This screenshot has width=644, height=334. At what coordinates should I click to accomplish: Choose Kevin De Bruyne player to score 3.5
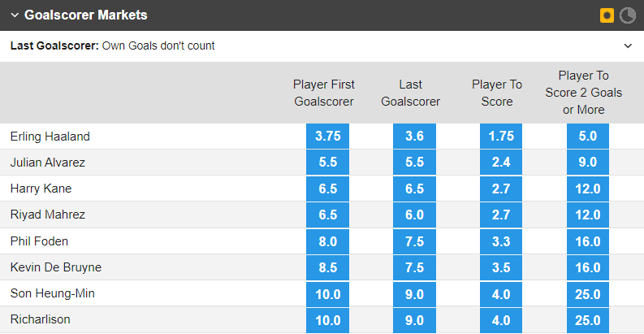[501, 267]
